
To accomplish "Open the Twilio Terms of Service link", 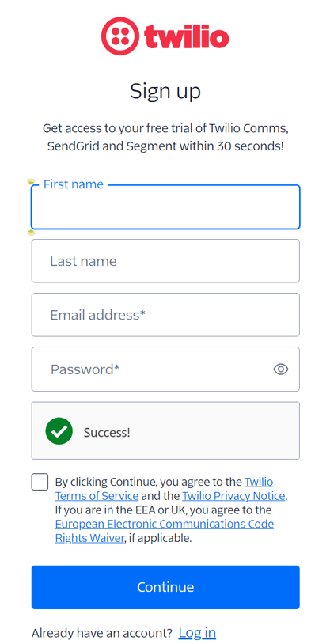I will pyautogui.click(x=165, y=489).
